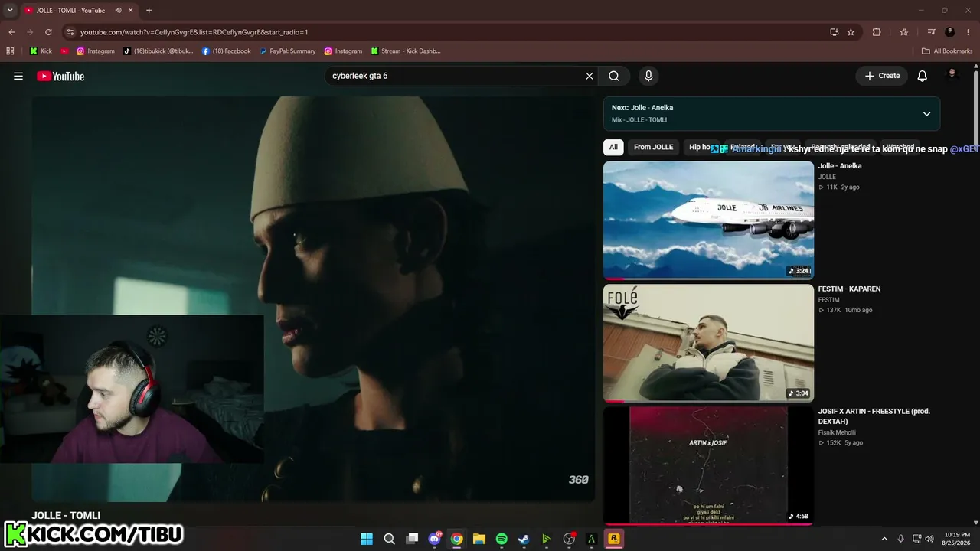Open YouTube notifications bell
Image resolution: width=980 pixels, height=551 pixels.
923,76
